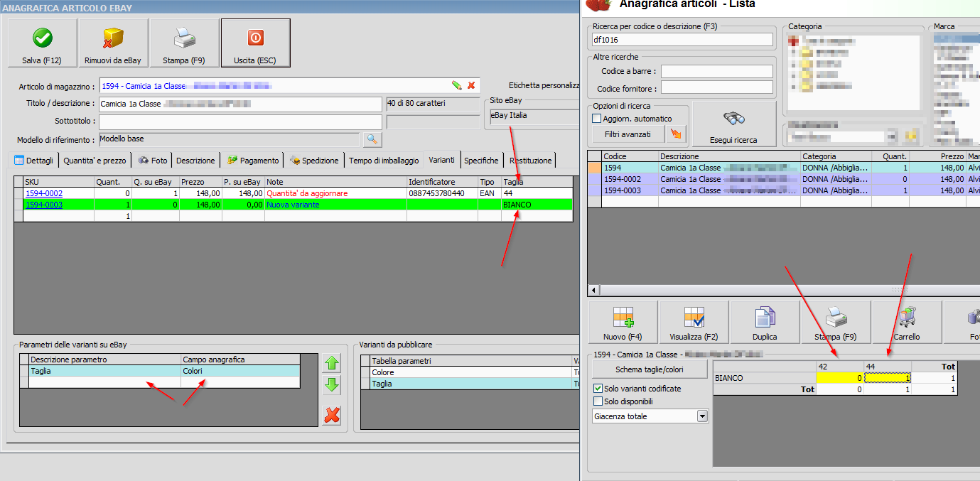Switch to Tempo di imballaggio tab
Screen dimensions: 980x481
(384, 160)
